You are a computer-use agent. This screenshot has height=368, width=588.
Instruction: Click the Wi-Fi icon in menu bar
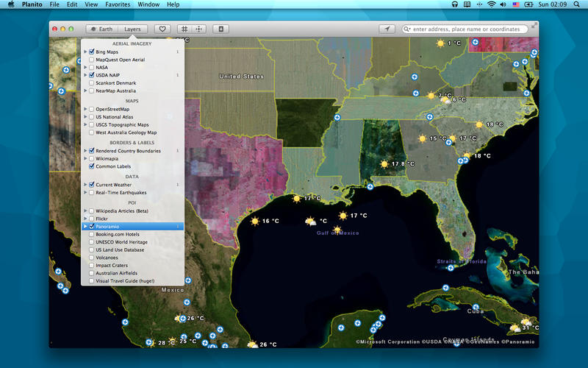[490, 4]
